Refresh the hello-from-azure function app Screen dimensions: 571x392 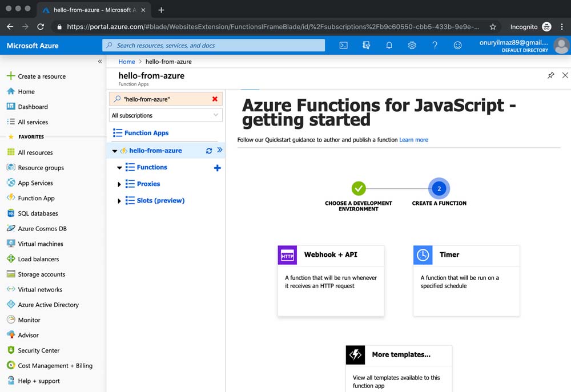coord(209,151)
